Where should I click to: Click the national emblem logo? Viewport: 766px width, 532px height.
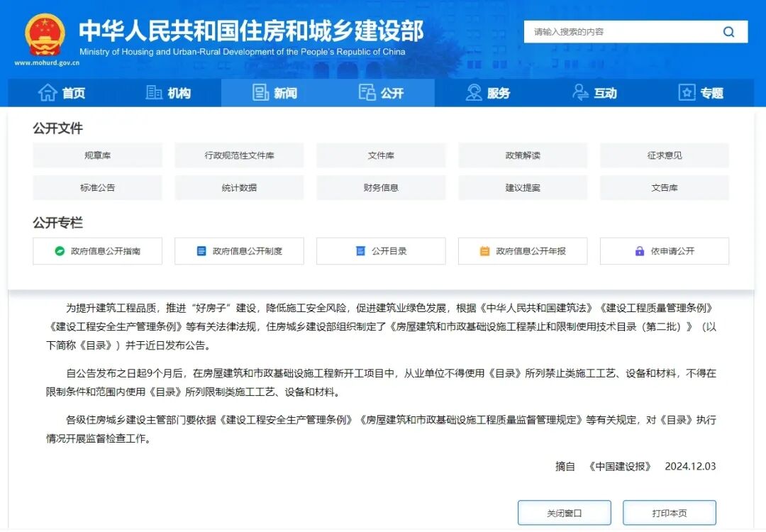[x=45, y=34]
